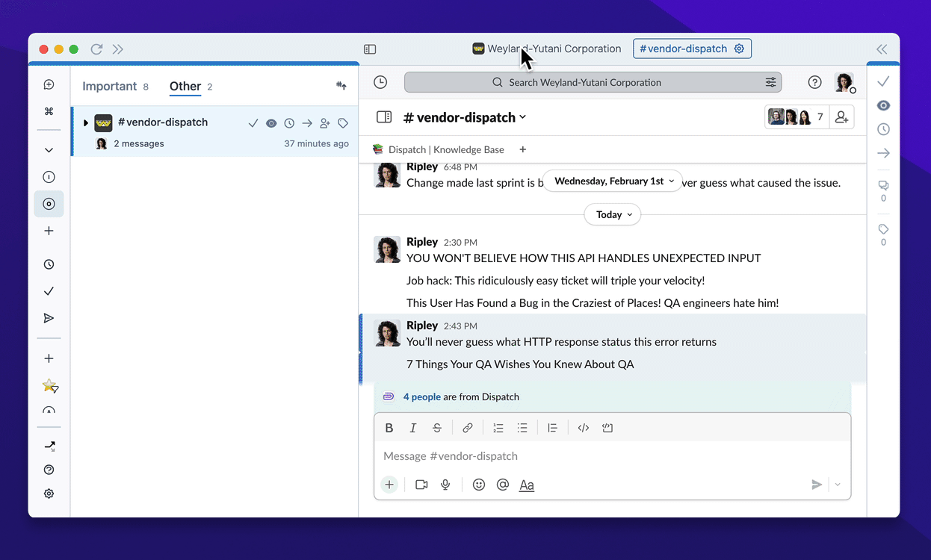This screenshot has height=560, width=931.
Task: Open history clock icon left of search bar
Action: tap(380, 82)
